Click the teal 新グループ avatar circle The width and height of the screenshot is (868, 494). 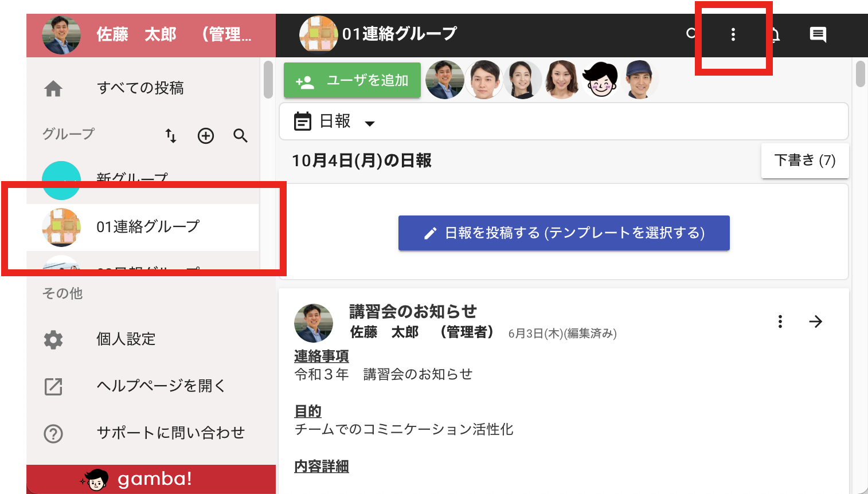point(61,181)
